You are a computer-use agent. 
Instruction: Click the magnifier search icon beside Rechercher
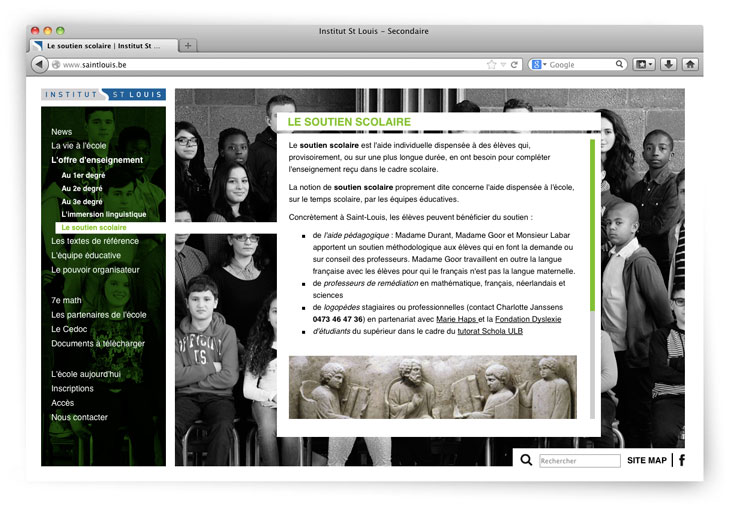[526, 460]
